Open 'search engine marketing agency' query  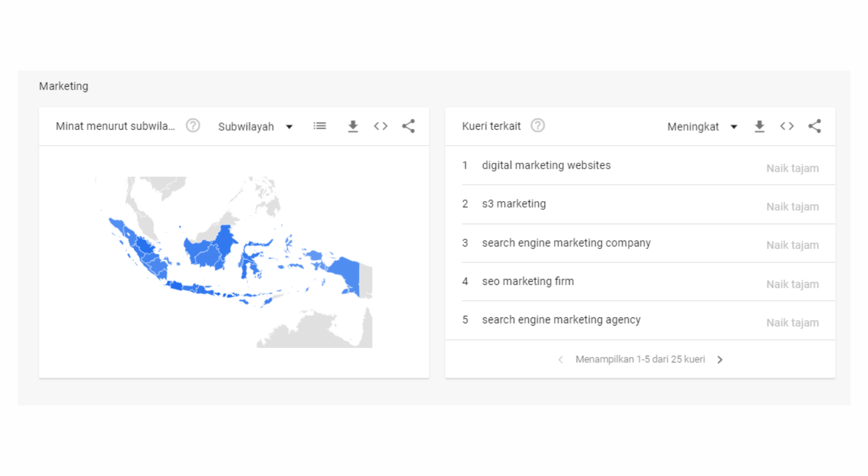point(561,320)
